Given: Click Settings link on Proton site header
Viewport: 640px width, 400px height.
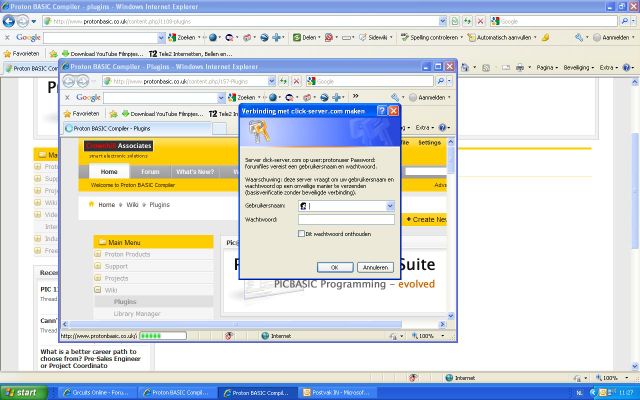Looking at the screenshot, I should tap(429, 142).
